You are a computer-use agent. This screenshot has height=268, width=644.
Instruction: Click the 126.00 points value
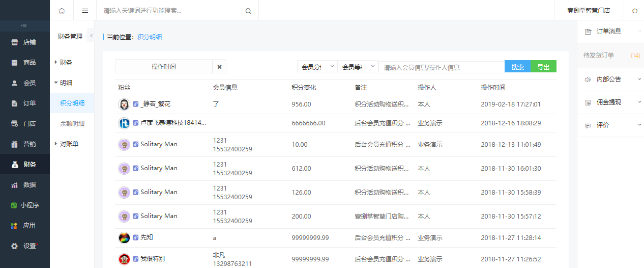[x=301, y=193]
